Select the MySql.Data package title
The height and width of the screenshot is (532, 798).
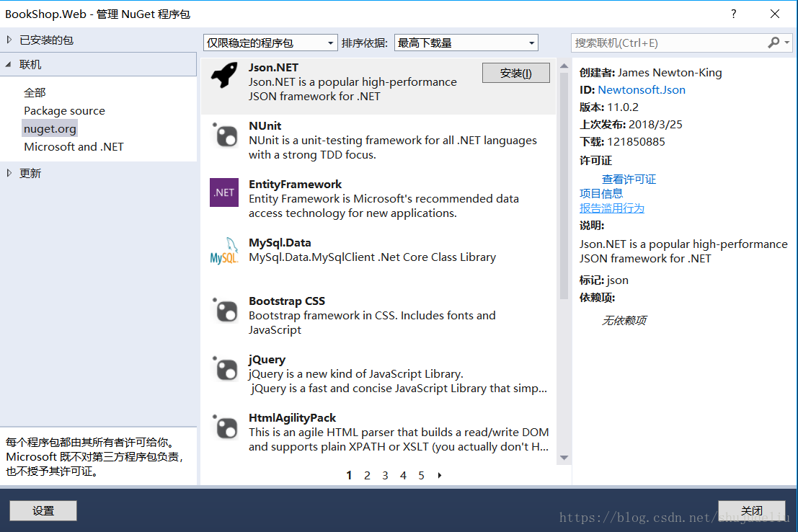(x=280, y=243)
